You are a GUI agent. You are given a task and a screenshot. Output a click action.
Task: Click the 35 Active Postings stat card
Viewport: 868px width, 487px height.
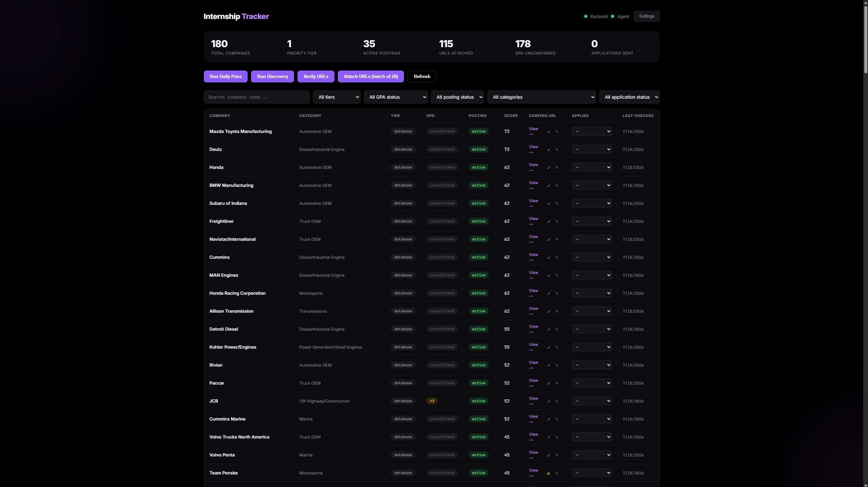393,47
